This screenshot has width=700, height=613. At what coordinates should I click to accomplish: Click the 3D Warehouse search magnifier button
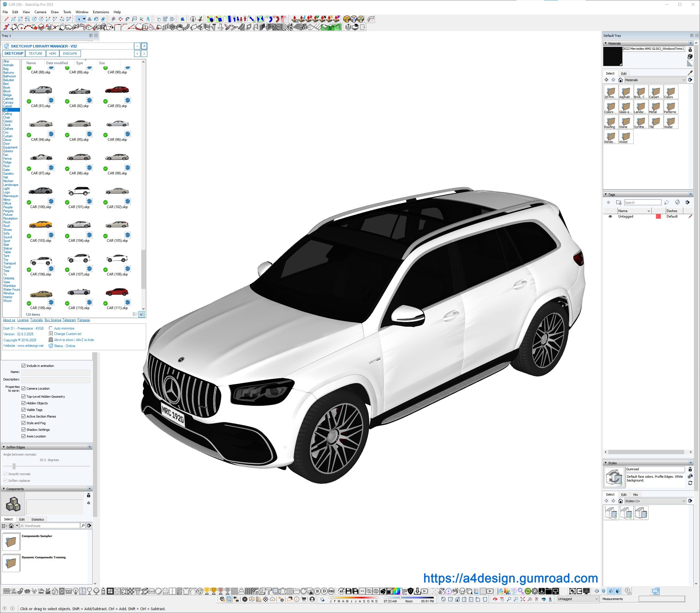coord(83,526)
